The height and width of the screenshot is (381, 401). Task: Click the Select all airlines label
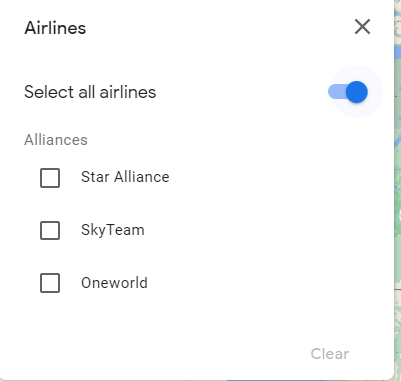click(90, 92)
